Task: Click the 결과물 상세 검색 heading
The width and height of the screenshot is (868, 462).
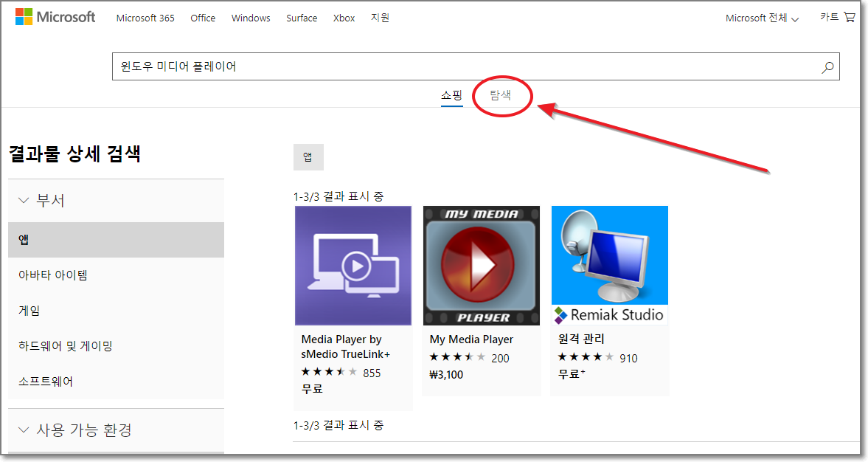Action: [x=74, y=154]
